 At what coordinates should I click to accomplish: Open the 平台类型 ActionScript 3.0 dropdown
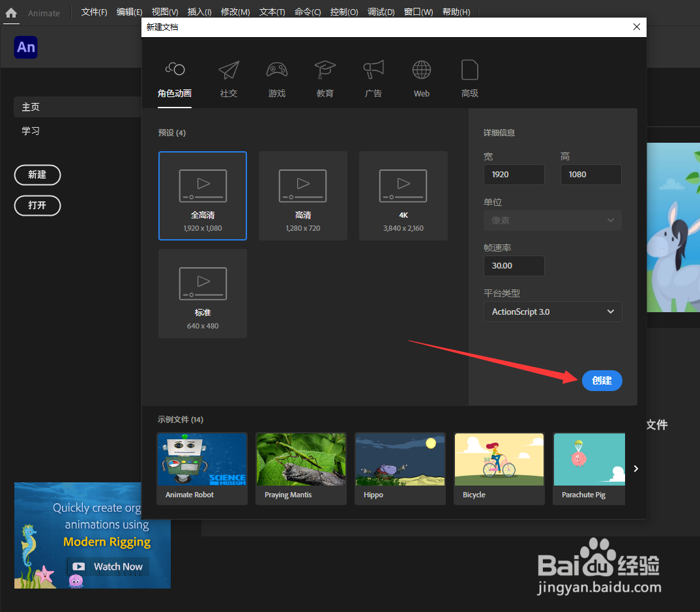[553, 312]
